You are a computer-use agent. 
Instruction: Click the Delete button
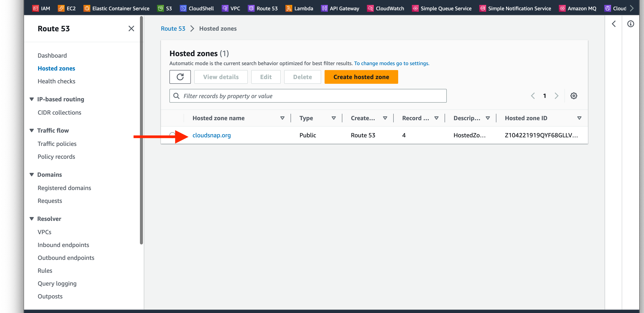pyautogui.click(x=302, y=77)
